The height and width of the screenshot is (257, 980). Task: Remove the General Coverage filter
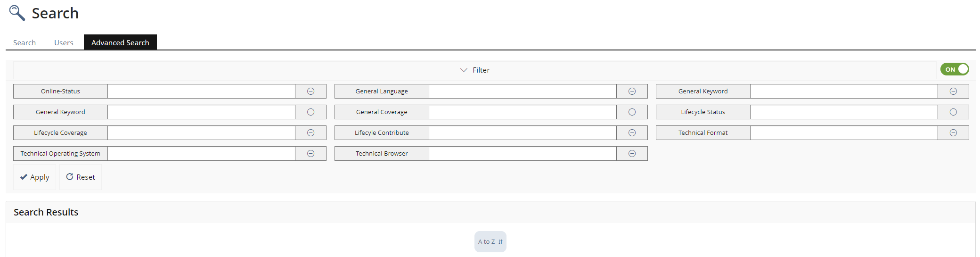[632, 112]
